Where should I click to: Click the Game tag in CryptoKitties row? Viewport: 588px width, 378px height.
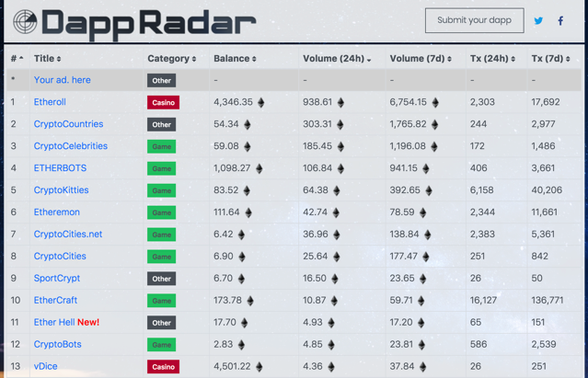point(161,190)
